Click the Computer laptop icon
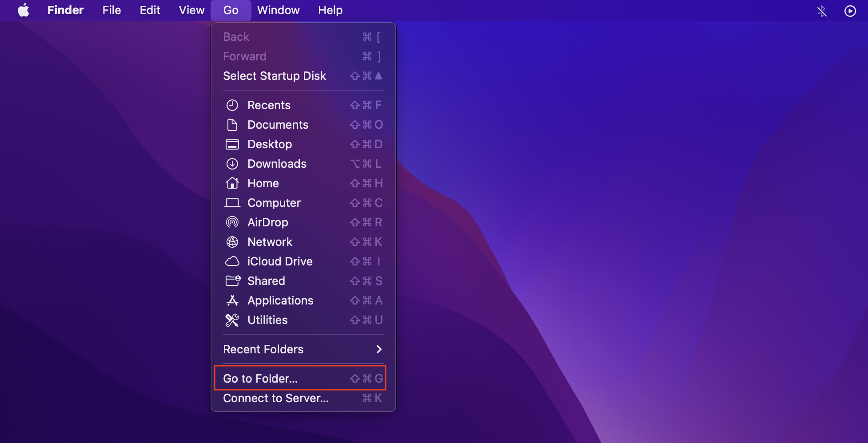868x443 pixels. click(232, 203)
